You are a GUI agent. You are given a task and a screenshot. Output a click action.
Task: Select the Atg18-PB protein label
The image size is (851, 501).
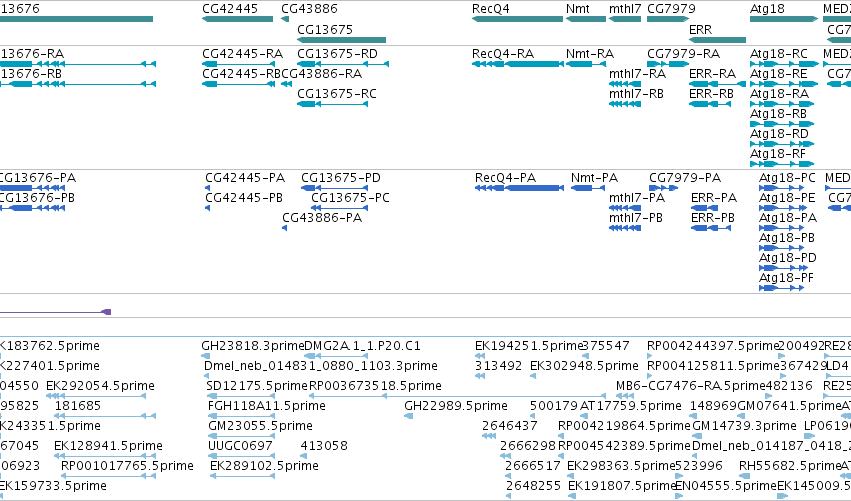click(x=787, y=238)
